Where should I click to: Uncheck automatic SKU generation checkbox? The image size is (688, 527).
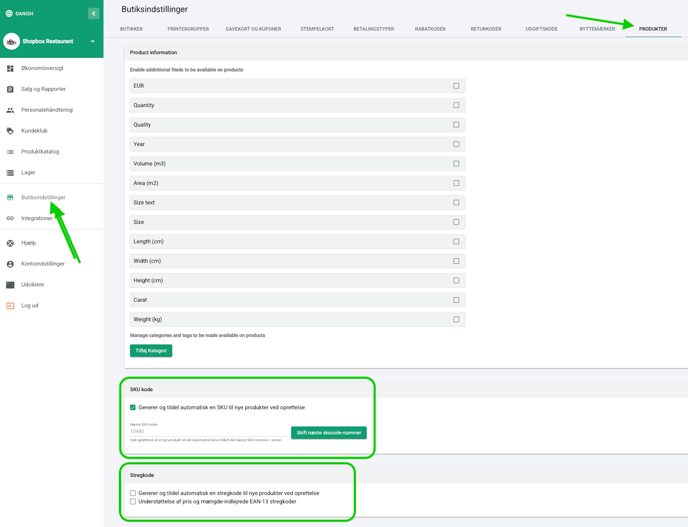[133, 407]
